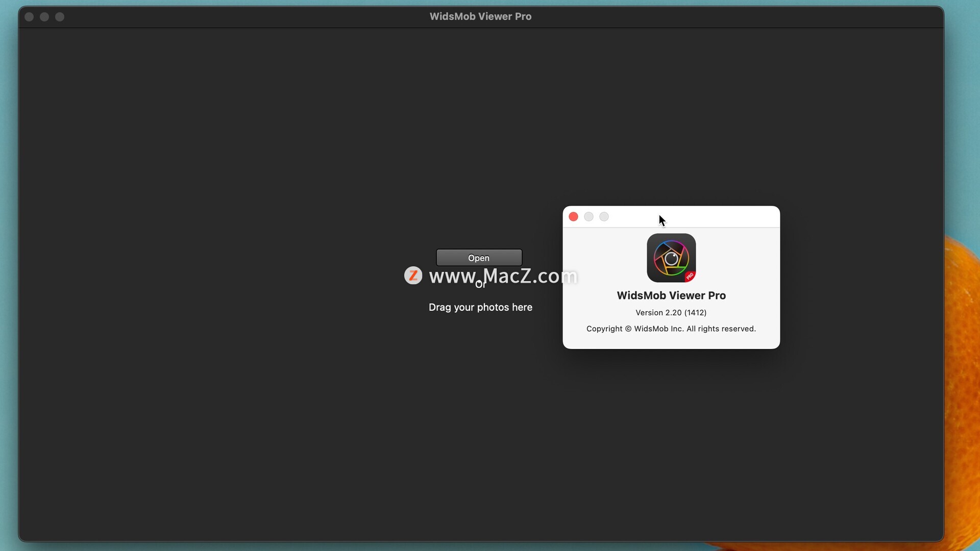Click the 'Version 2.20 (1412)' text

[x=671, y=313]
